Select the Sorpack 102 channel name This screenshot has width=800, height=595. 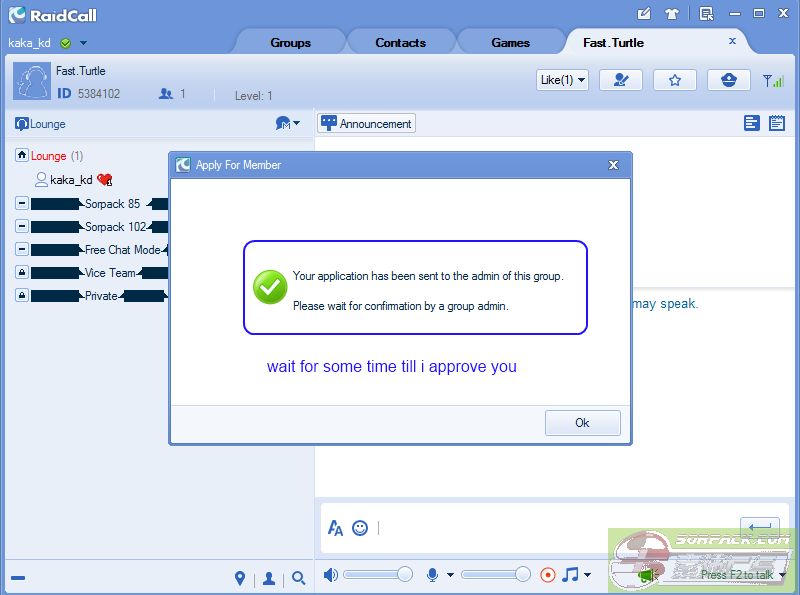[115, 227]
